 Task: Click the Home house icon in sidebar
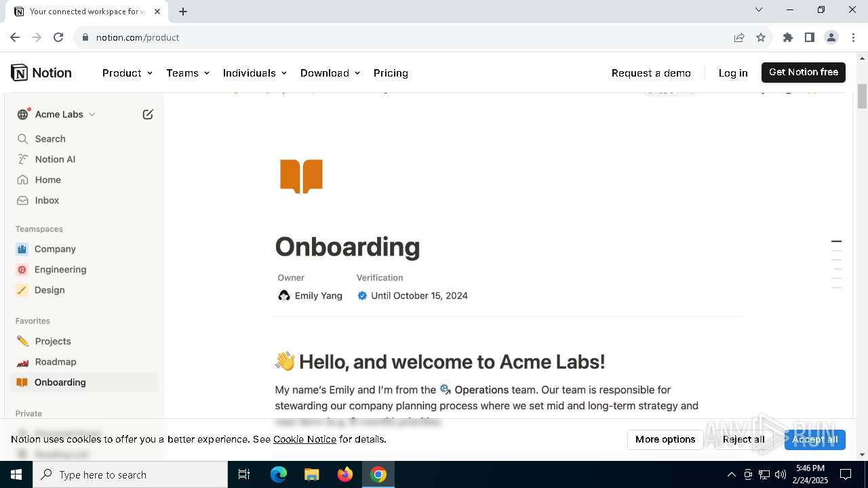23,180
